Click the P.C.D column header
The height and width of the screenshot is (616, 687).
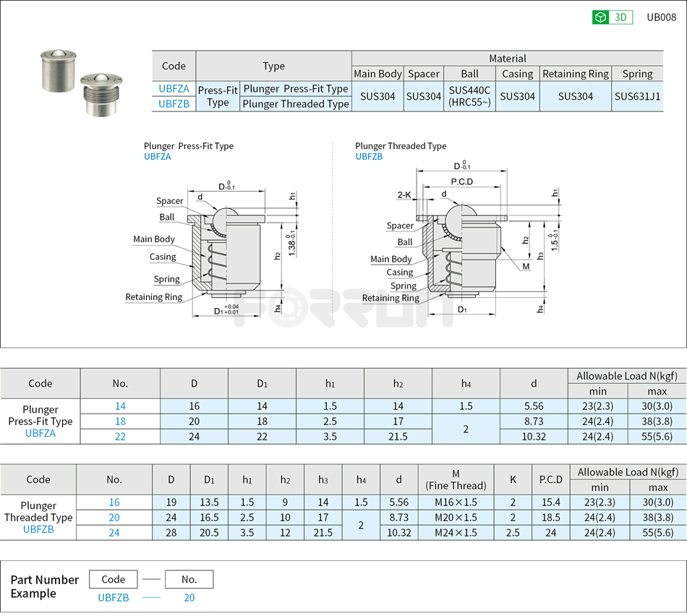click(x=551, y=480)
